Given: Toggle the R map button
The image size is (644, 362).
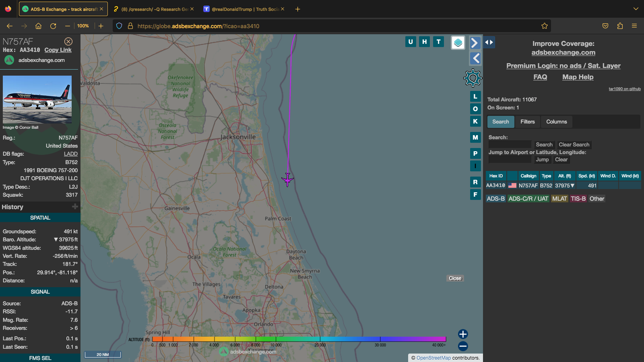Looking at the screenshot, I should point(475,182).
